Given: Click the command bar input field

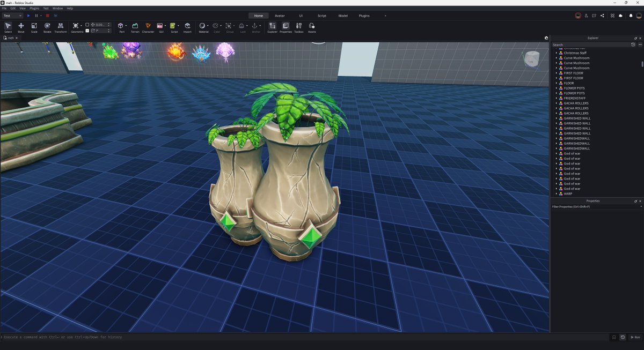Looking at the screenshot, I should pos(304,337).
